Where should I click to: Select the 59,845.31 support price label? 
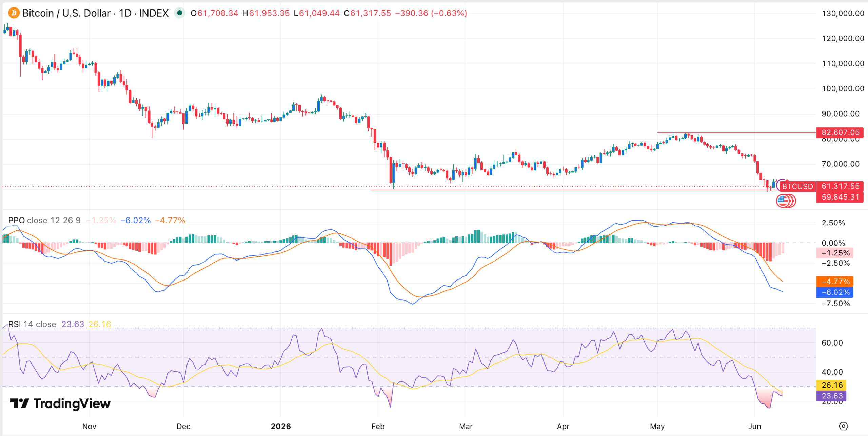tap(840, 197)
